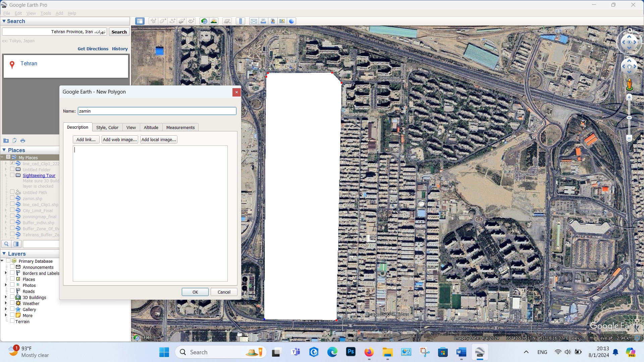This screenshot has height=362, width=644.
Task: Expand the Gallery layer node
Action: click(6, 309)
